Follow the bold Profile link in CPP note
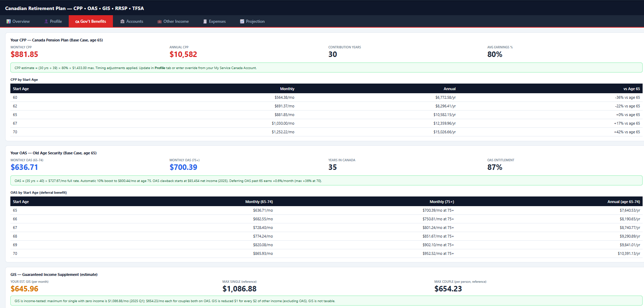 tap(160, 68)
